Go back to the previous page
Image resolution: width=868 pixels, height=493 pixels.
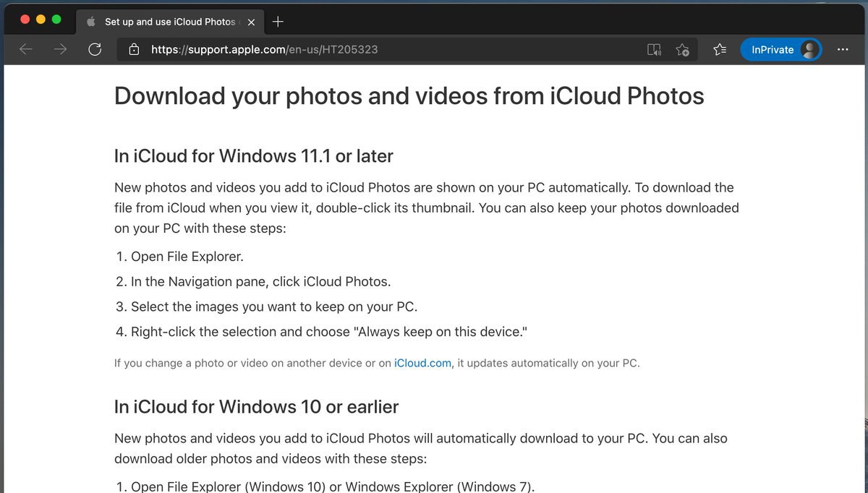click(x=26, y=49)
